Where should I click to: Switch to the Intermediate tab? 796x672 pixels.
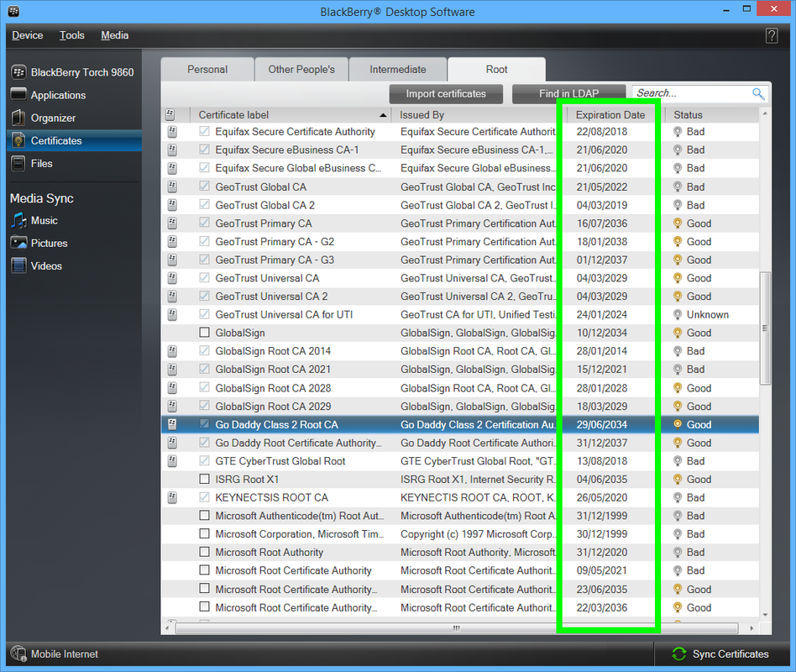click(x=398, y=70)
